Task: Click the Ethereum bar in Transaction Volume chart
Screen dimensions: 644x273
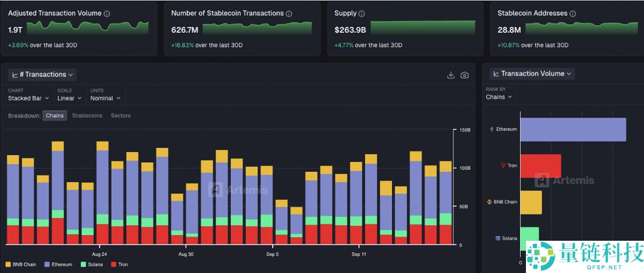Action: [573, 130]
